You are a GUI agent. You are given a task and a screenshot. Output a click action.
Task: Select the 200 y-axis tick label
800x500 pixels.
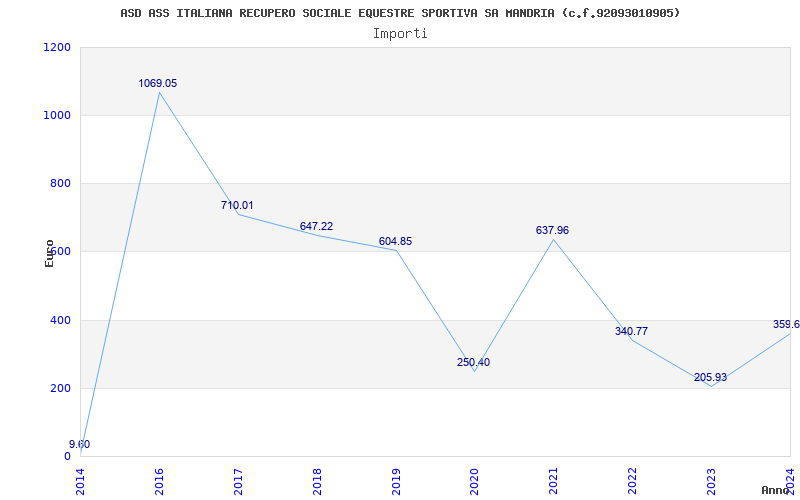[x=60, y=388]
